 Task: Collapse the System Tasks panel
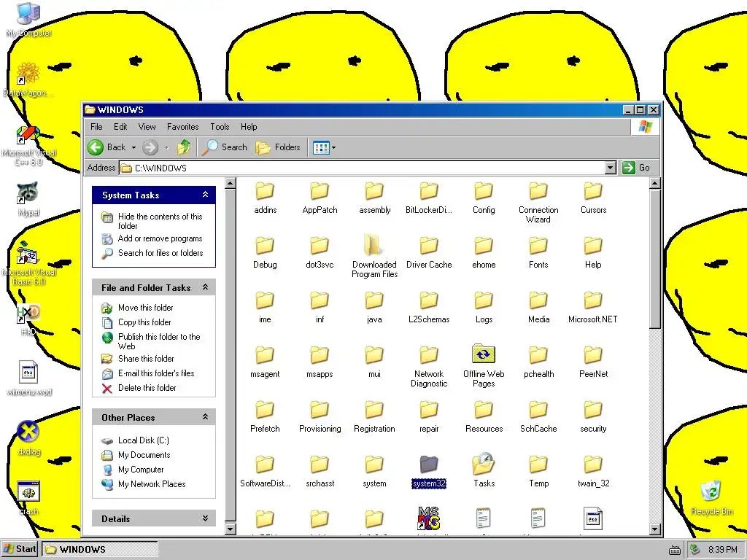click(205, 195)
